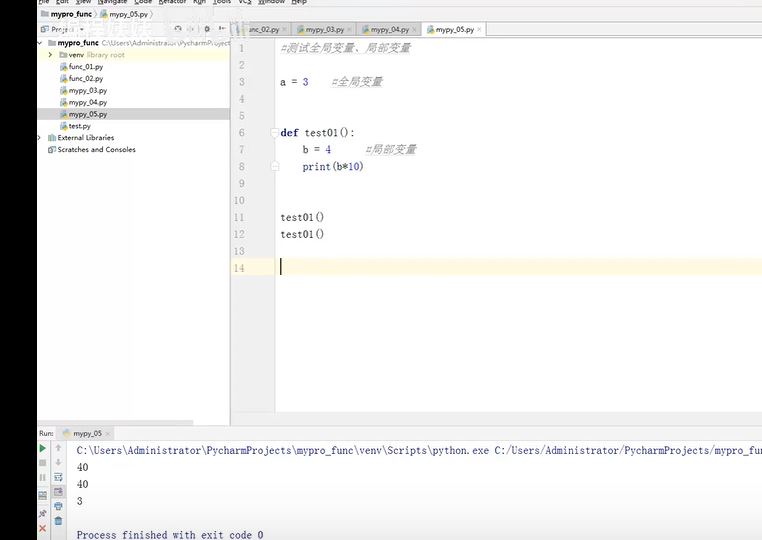
Task: Open the Navigate menu
Action: click(x=112, y=2)
